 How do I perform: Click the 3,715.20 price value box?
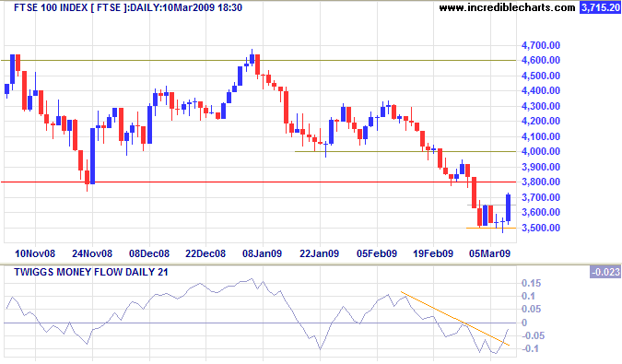point(600,7)
